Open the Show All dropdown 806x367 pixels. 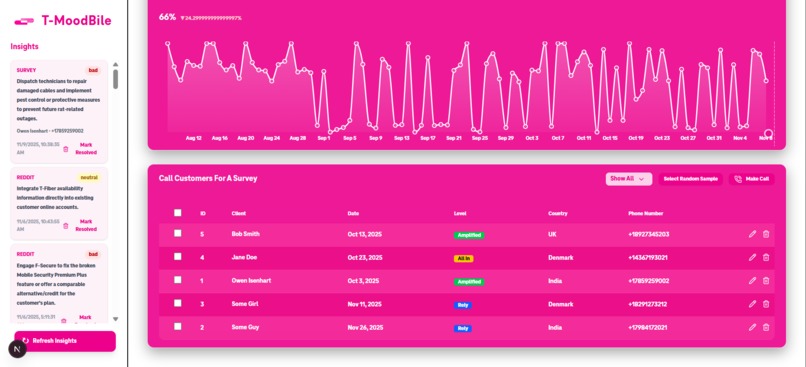click(629, 179)
